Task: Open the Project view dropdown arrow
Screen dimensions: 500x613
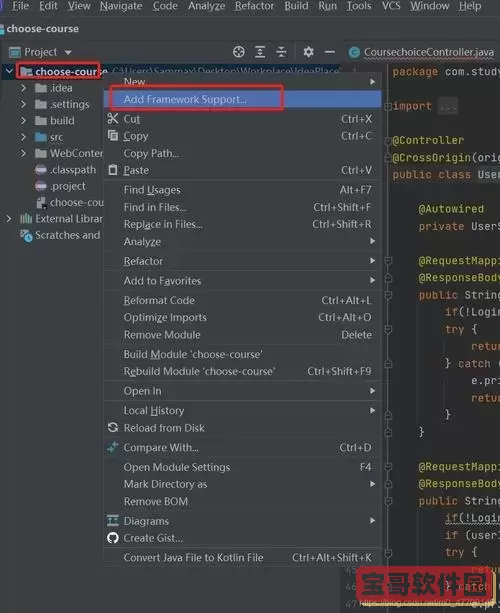Action: click(x=68, y=52)
